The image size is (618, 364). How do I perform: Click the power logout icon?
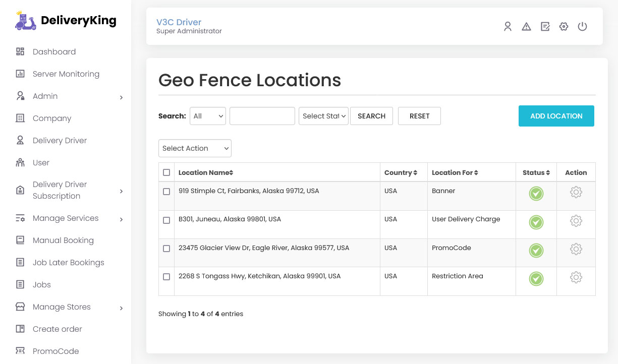coord(582,27)
